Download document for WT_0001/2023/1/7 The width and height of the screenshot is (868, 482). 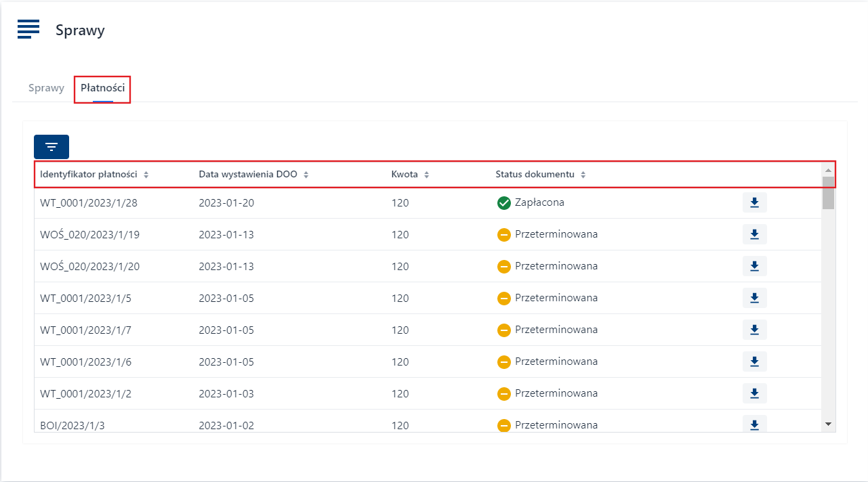coord(754,330)
